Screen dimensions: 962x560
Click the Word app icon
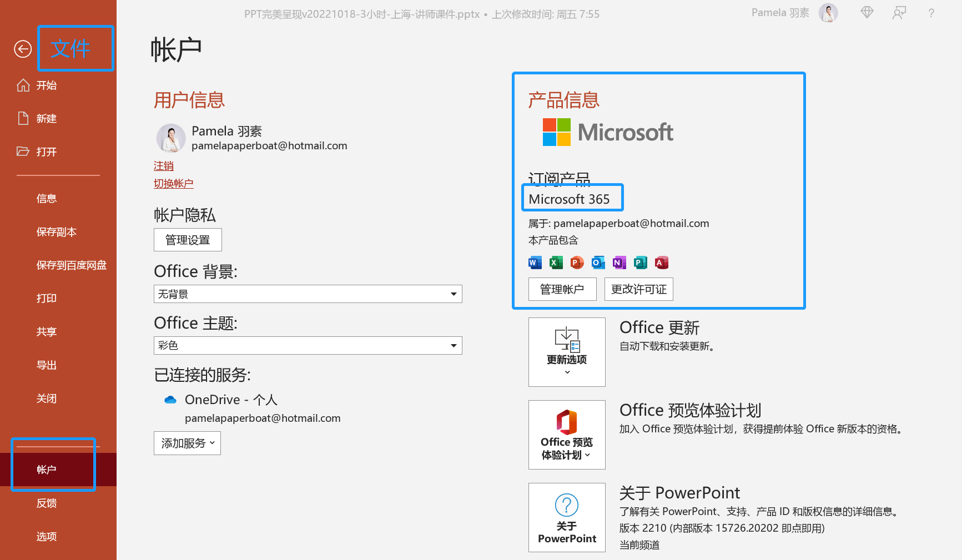pyautogui.click(x=535, y=263)
